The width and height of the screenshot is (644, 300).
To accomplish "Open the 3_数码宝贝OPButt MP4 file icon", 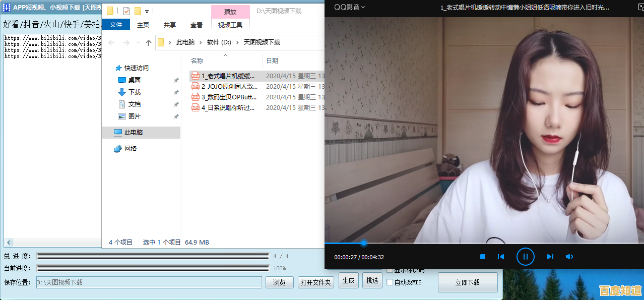I will 196,97.
